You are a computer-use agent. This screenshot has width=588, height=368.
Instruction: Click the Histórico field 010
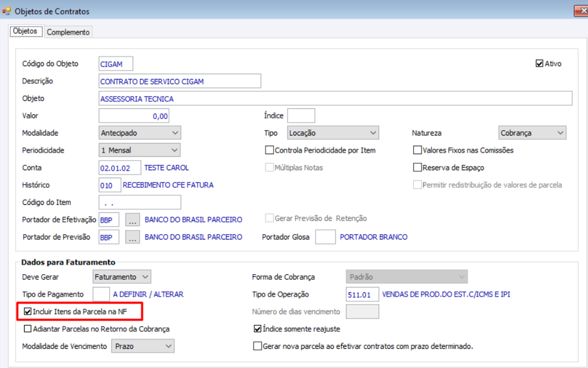coord(110,185)
